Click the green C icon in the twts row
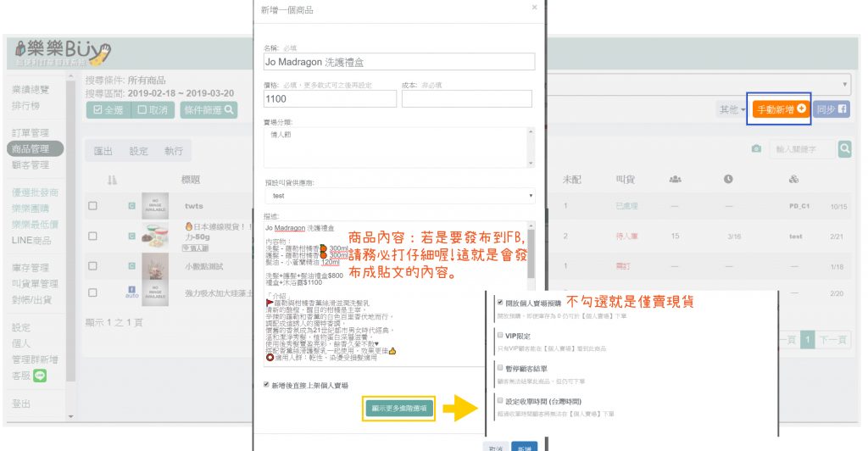The image size is (868, 451). (x=131, y=206)
